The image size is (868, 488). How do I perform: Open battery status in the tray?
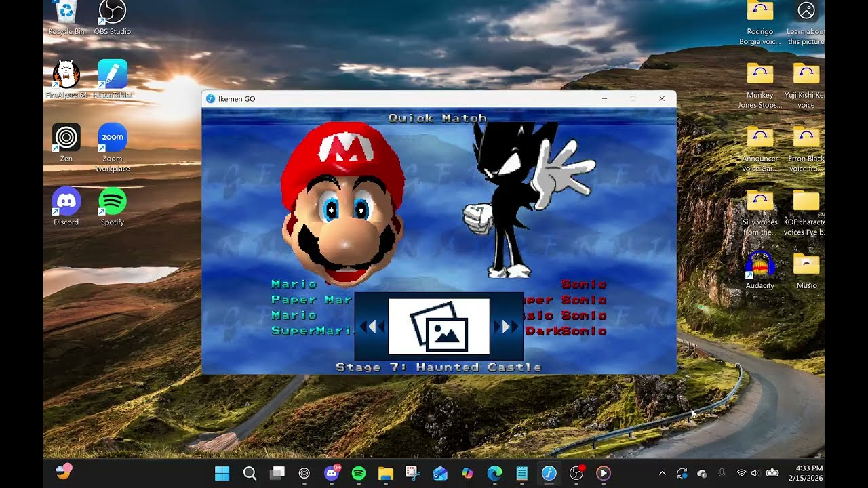click(772, 473)
